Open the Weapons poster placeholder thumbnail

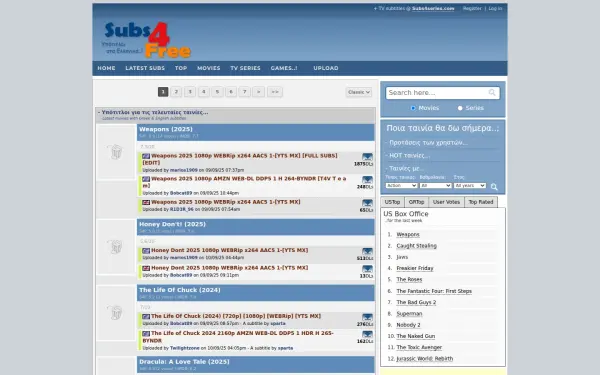coord(116,152)
